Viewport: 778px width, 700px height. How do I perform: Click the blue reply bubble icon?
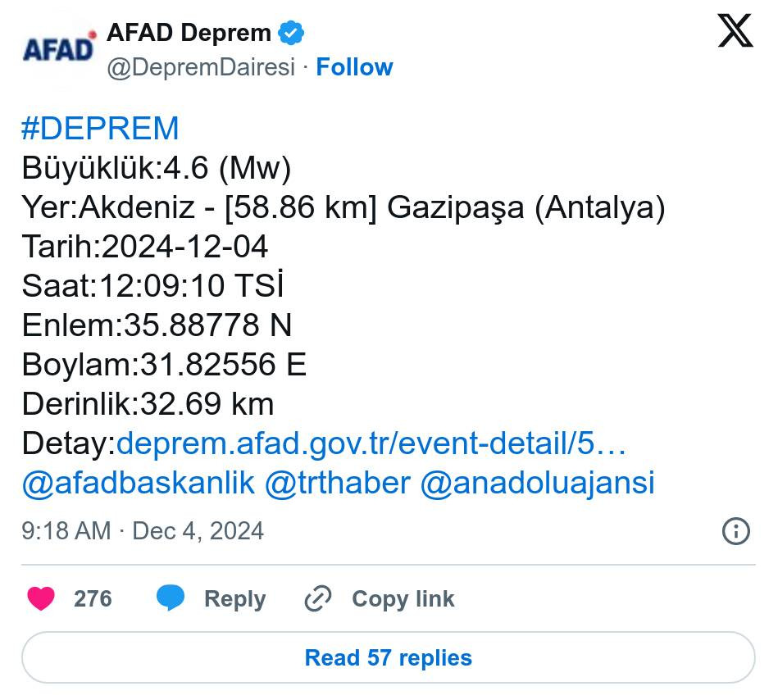[171, 599]
